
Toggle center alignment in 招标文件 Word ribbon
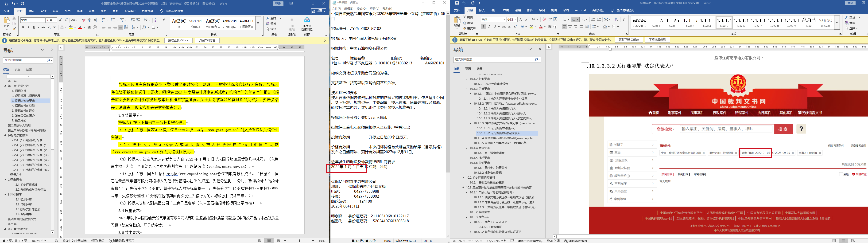[x=109, y=27]
